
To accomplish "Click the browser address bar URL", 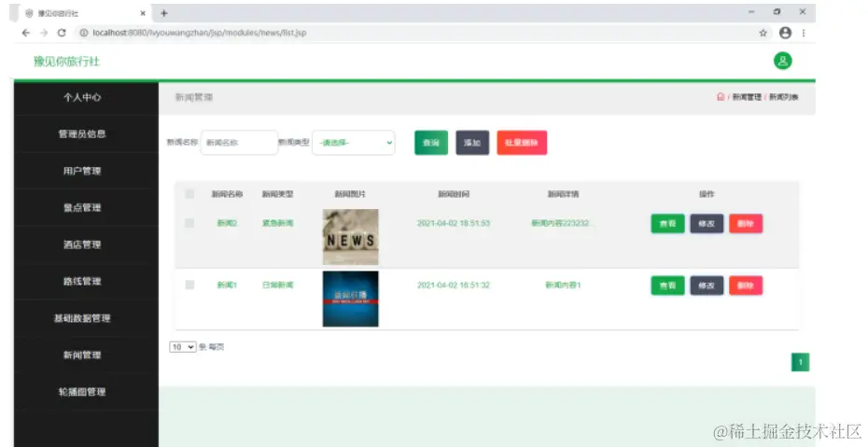I will coord(200,33).
